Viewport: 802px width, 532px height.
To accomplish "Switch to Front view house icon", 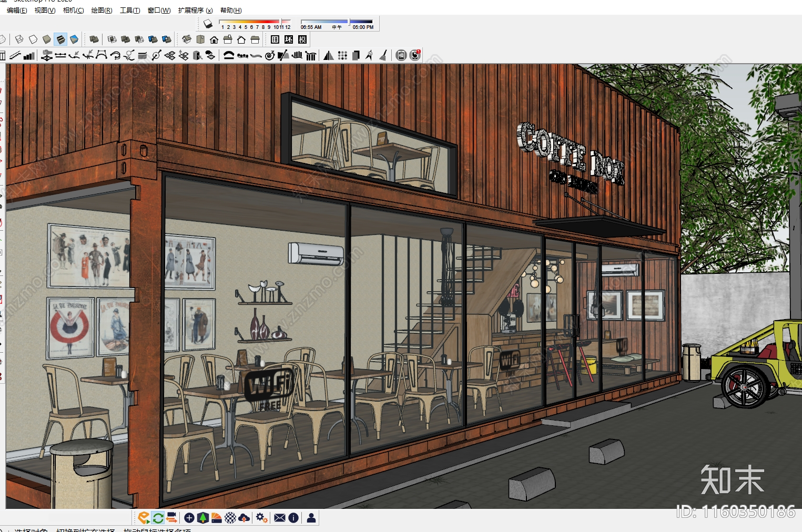I will [214, 39].
